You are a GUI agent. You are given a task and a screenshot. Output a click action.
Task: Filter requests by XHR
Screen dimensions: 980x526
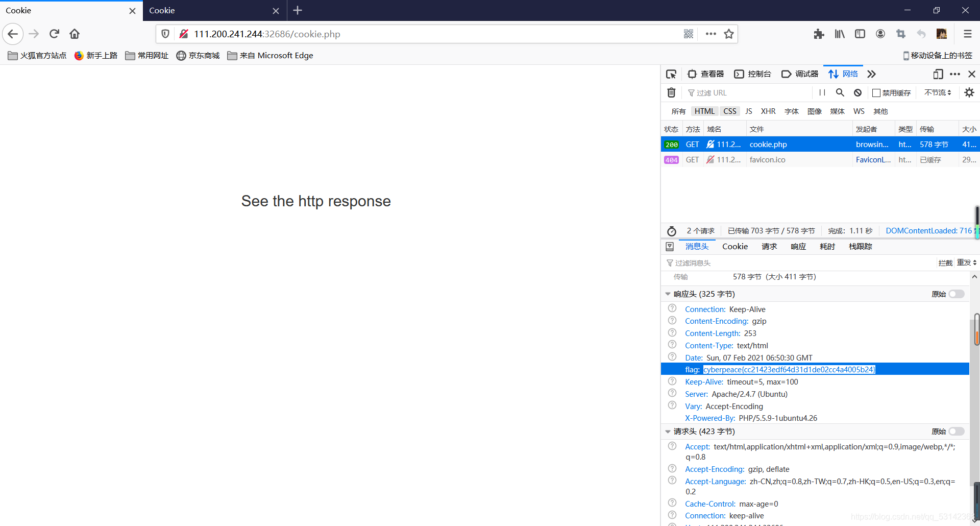click(768, 111)
